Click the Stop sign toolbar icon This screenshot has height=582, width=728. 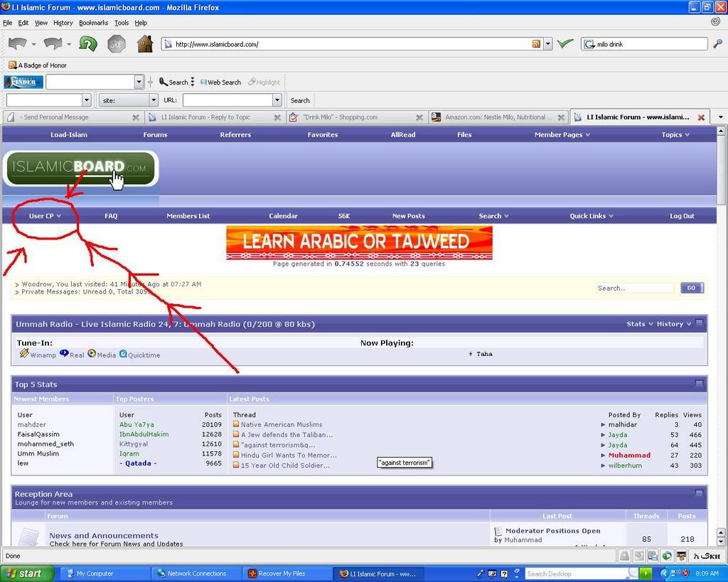[x=117, y=44]
